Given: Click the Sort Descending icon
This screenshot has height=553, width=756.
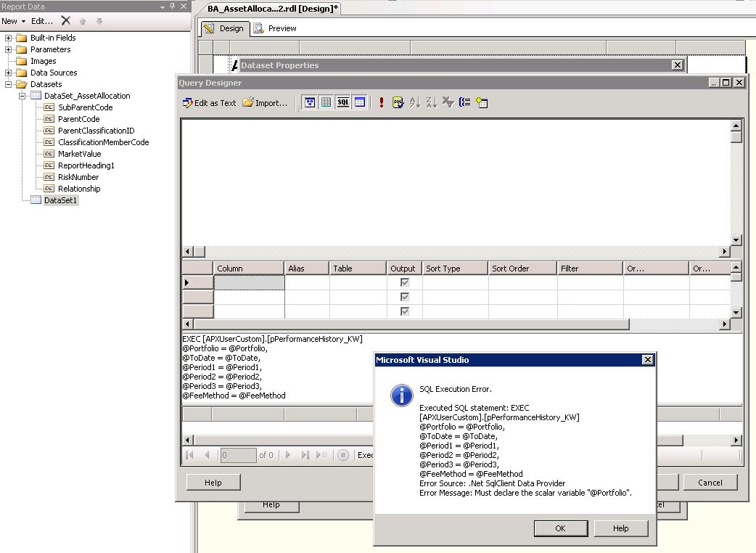Looking at the screenshot, I should pyautogui.click(x=432, y=102).
